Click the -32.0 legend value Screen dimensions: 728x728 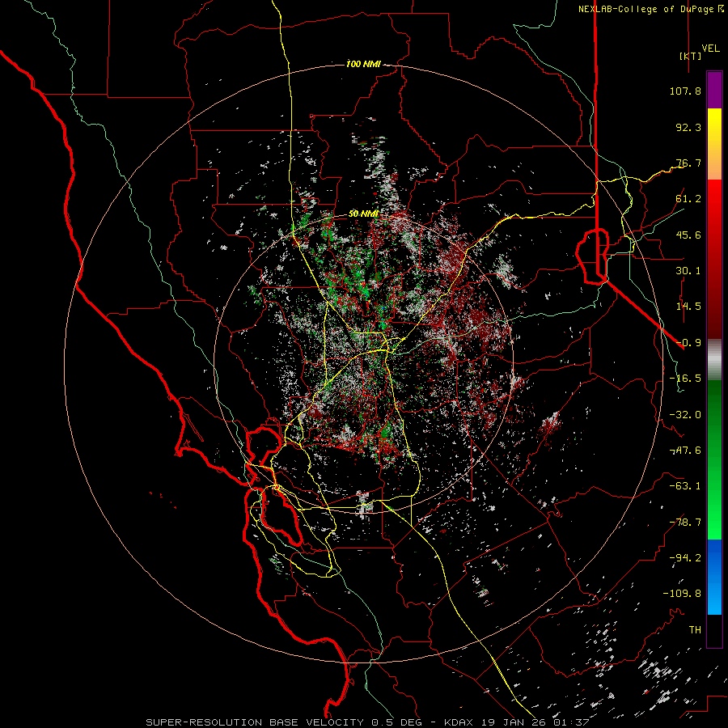[x=685, y=415]
